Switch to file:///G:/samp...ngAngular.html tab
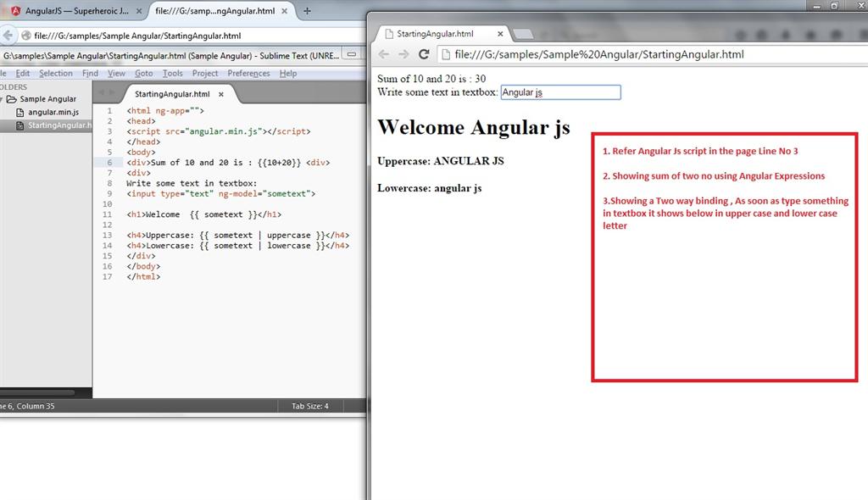868x500 pixels. [214, 10]
